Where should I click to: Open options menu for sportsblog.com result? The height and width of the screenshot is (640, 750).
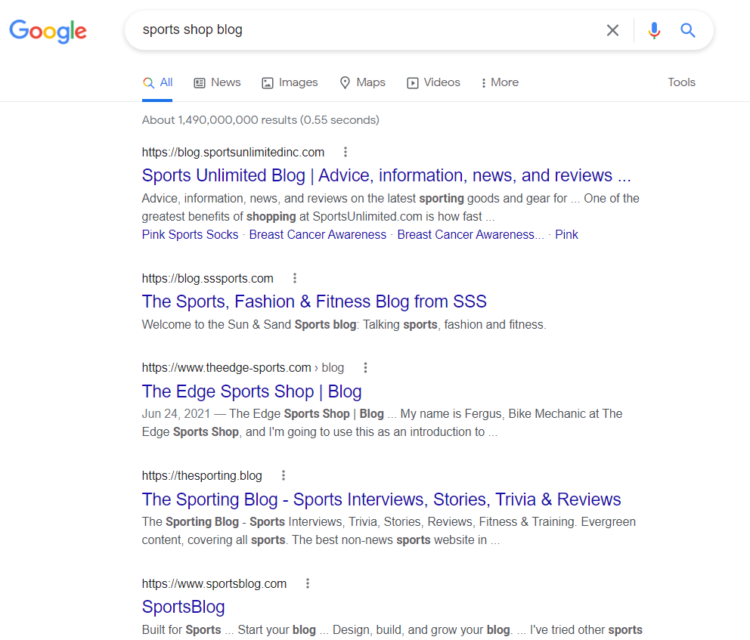[x=308, y=583]
